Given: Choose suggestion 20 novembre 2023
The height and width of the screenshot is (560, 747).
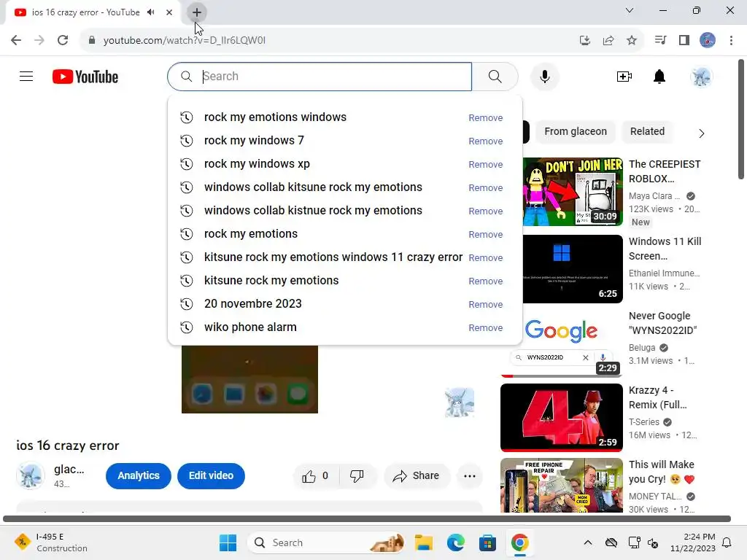Looking at the screenshot, I should pos(345,304).
